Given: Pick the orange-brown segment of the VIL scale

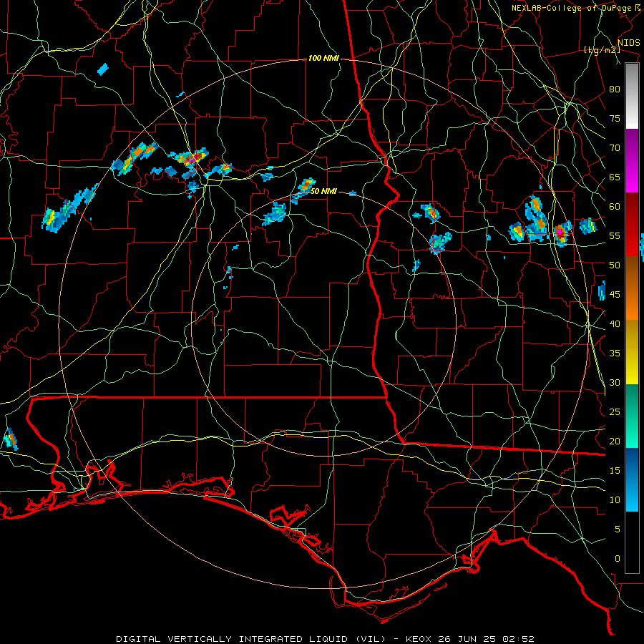Looking at the screenshot, I should (x=632, y=288).
